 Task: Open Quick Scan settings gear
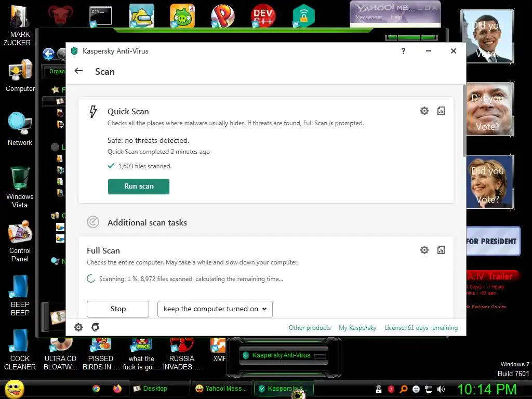[424, 111]
